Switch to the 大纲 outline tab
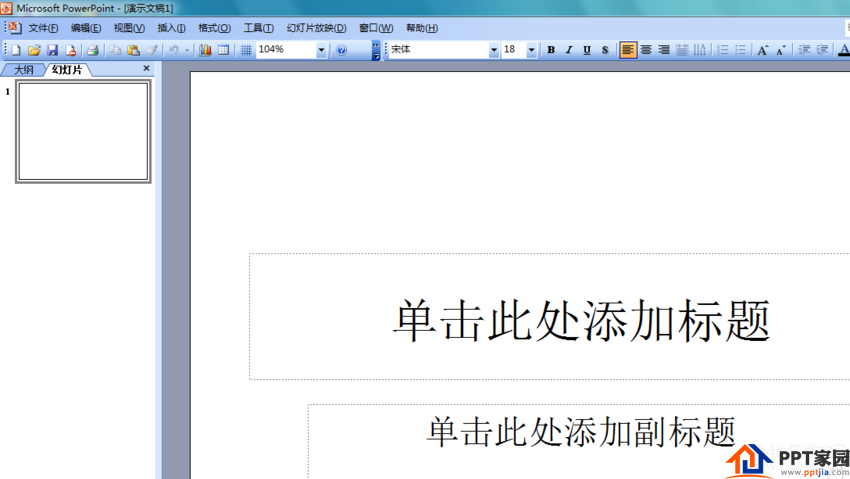The height and width of the screenshot is (479, 850). [x=23, y=70]
